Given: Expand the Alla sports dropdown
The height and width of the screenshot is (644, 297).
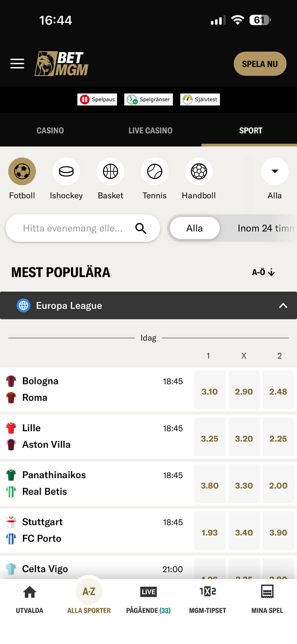Looking at the screenshot, I should [x=275, y=172].
